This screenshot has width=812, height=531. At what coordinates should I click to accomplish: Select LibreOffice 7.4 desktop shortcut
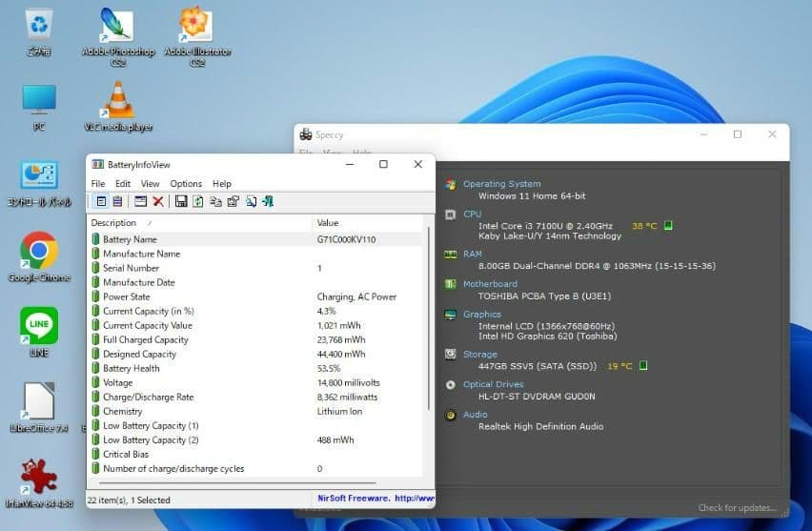coord(39,408)
